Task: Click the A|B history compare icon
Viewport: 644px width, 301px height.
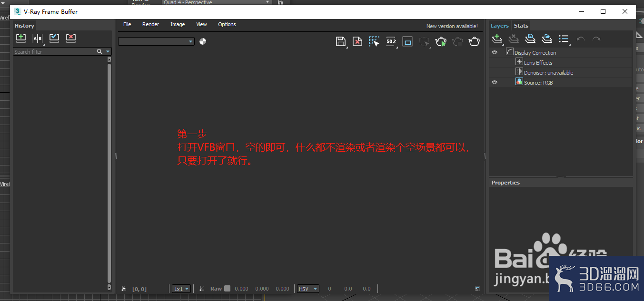Action: pyautogui.click(x=37, y=38)
